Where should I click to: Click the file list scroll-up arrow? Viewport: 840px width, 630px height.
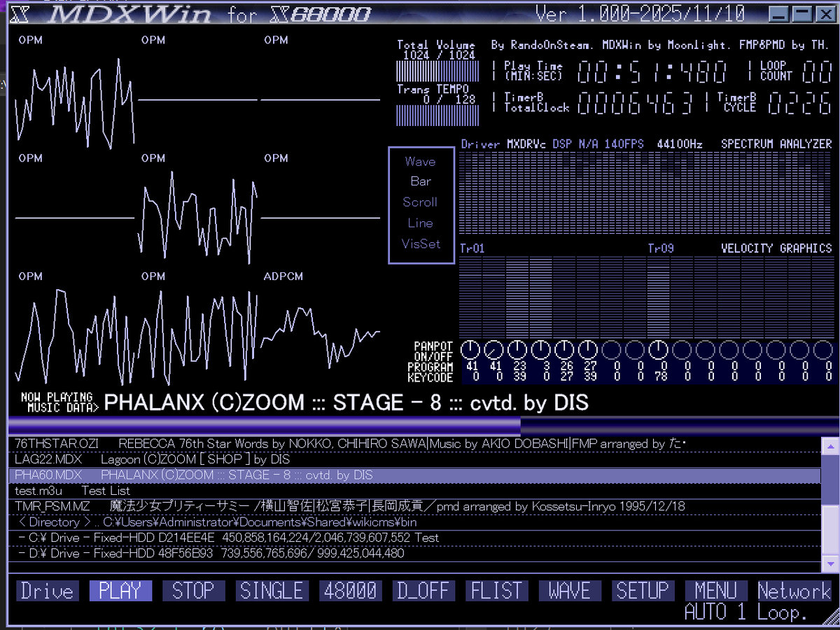coord(830,444)
